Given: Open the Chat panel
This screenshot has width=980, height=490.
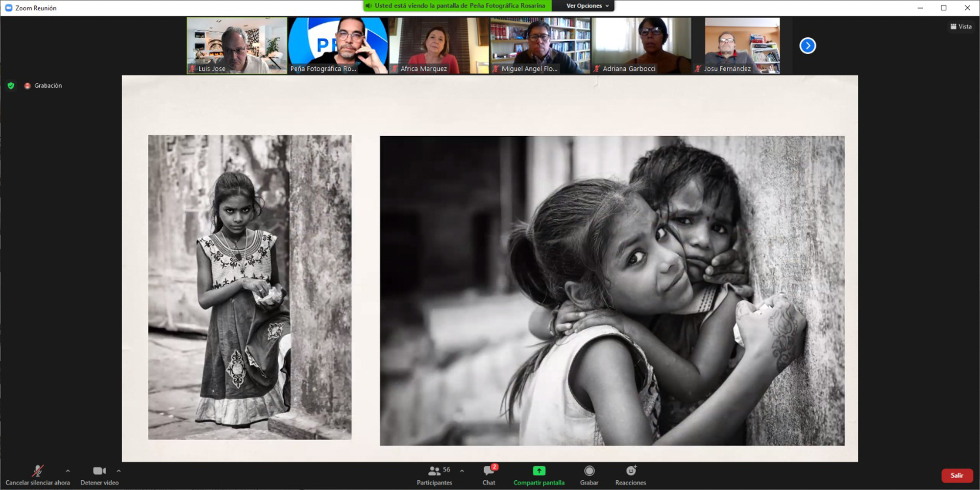Looking at the screenshot, I should point(489,471).
